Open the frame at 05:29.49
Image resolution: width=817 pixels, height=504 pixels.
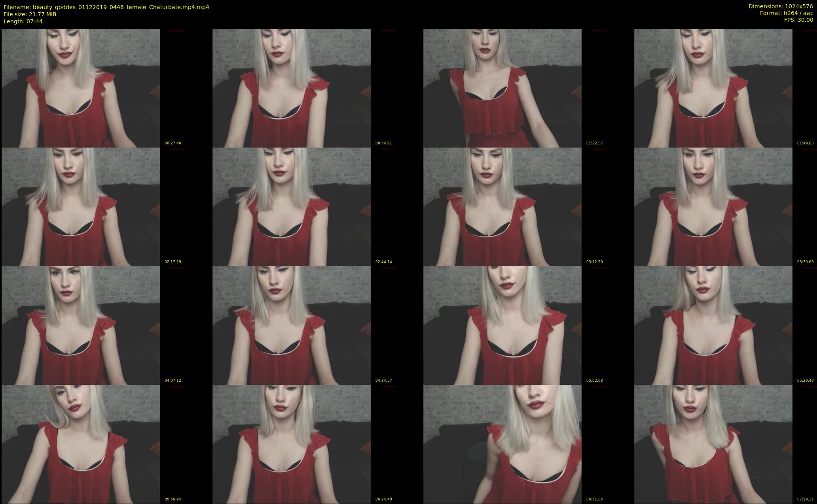713,325
